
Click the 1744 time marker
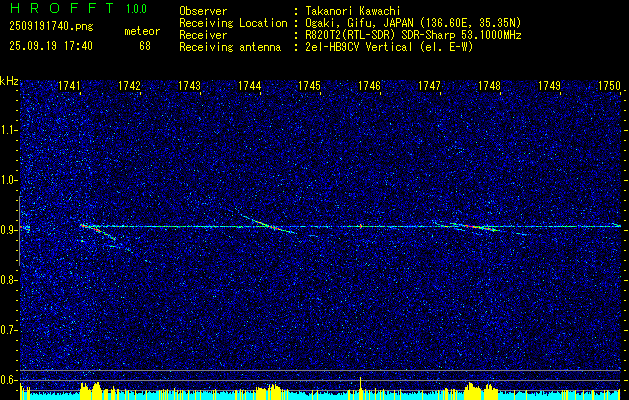(x=249, y=86)
